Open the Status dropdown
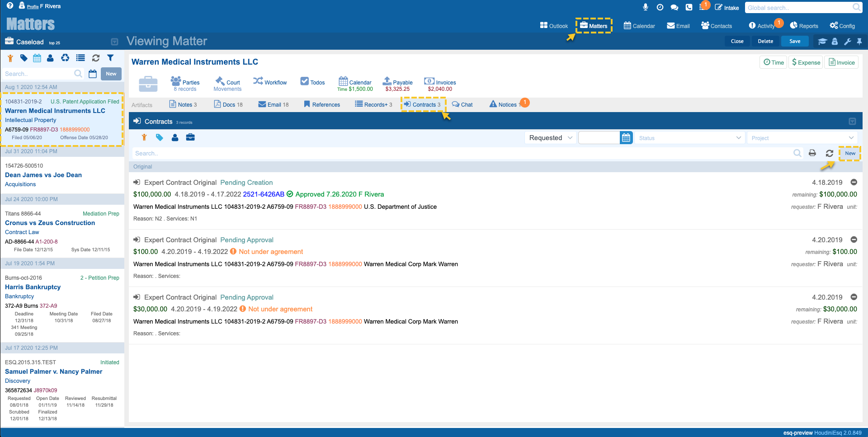The width and height of the screenshot is (868, 437). [689, 138]
